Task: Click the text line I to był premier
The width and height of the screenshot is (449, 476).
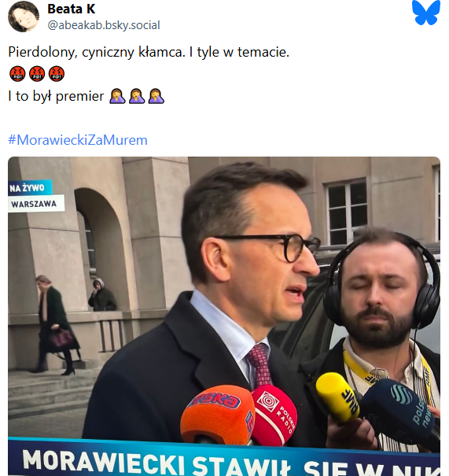Action: 56,96
